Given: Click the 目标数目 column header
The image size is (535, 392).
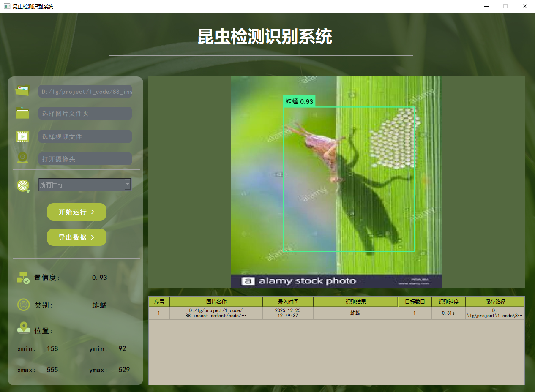Looking at the screenshot, I should pyautogui.click(x=415, y=302).
